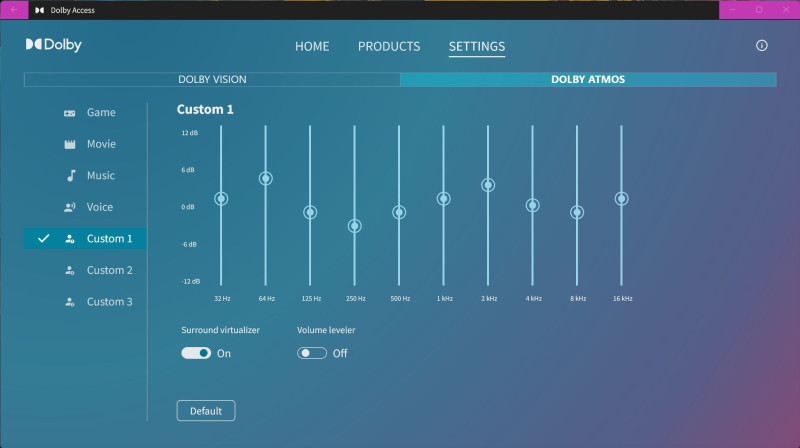Click the back arrow in title bar

pos(14,10)
